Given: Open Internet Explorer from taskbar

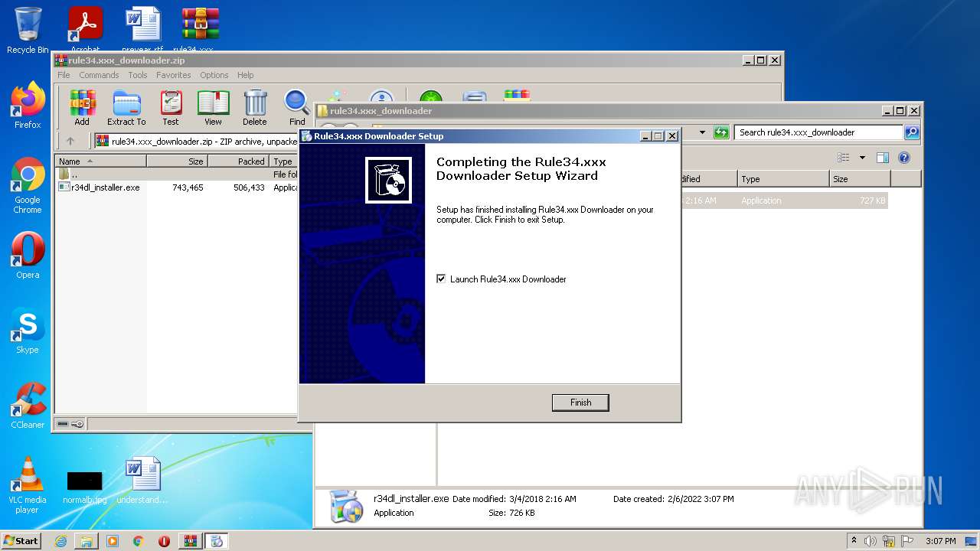Looking at the screenshot, I should tap(60, 541).
